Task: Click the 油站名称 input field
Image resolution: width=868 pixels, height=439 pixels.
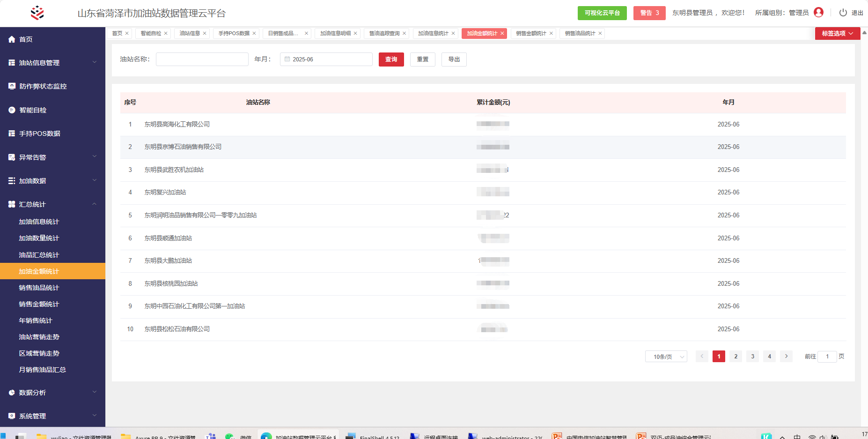Action: coord(202,59)
